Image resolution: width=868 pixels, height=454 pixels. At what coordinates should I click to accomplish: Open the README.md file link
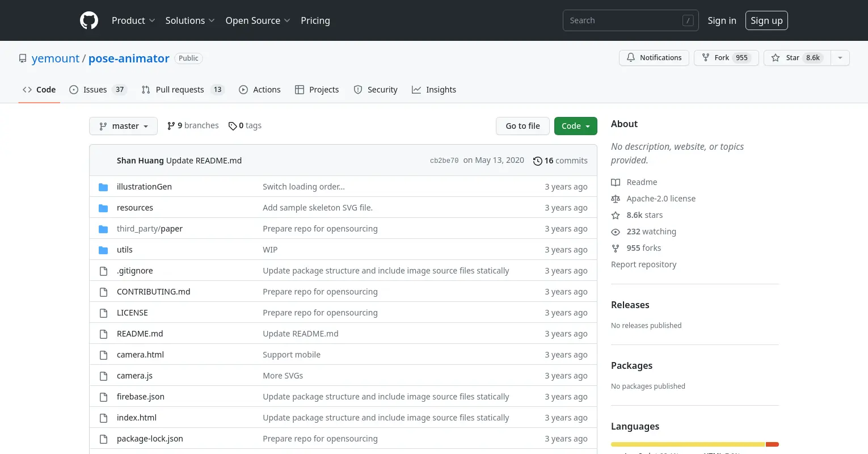[x=140, y=334]
